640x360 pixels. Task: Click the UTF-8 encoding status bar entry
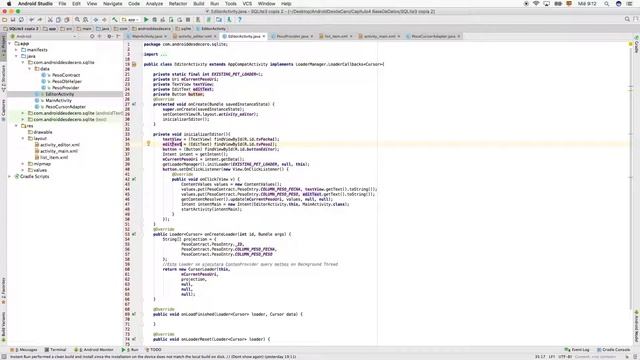tap(565, 357)
